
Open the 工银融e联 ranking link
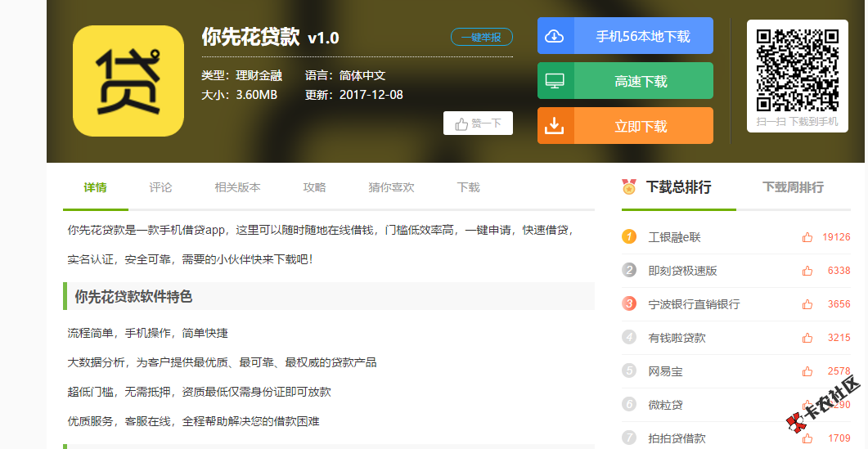(x=674, y=237)
